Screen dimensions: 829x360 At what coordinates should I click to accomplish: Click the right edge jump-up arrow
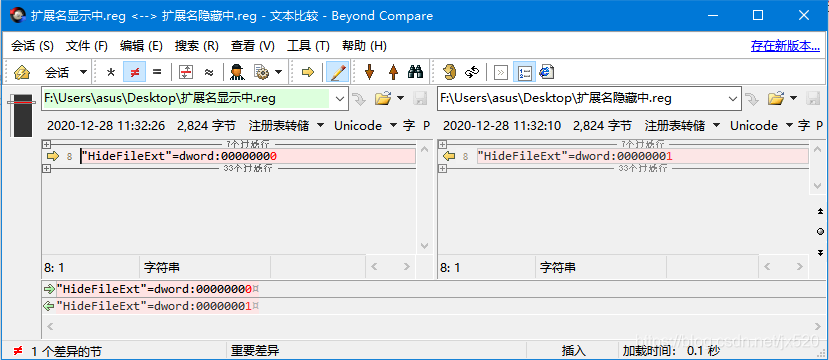820,211
